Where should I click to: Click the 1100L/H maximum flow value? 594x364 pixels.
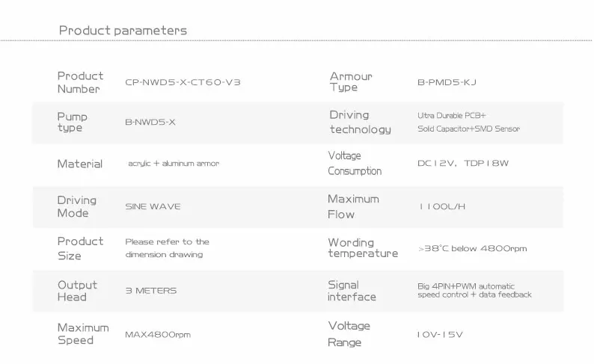442,206
